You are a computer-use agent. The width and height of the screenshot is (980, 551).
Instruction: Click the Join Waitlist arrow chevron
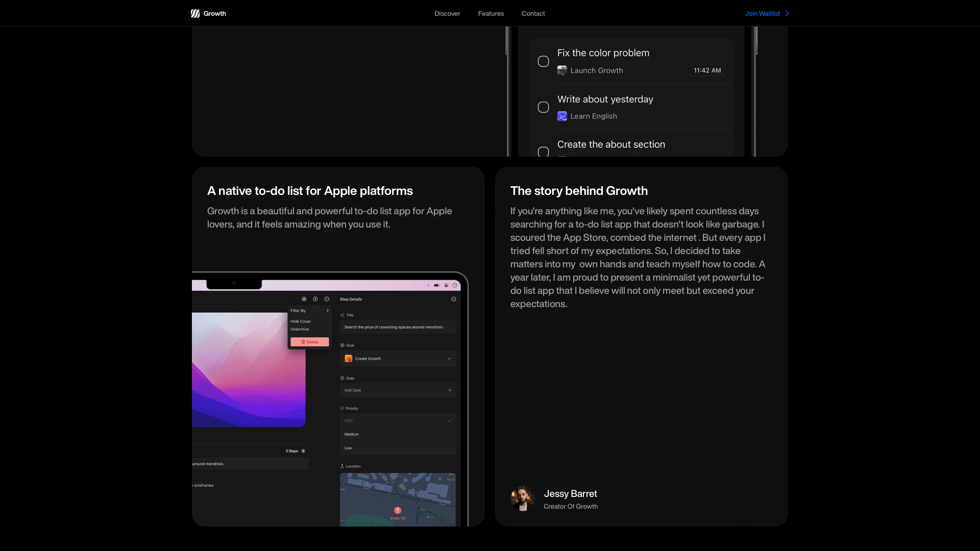(x=787, y=14)
